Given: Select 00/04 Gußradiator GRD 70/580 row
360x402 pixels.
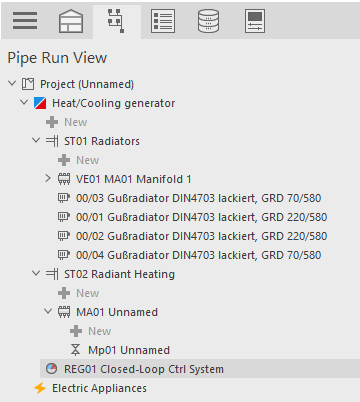Looking at the screenshot, I should pyautogui.click(x=199, y=255).
